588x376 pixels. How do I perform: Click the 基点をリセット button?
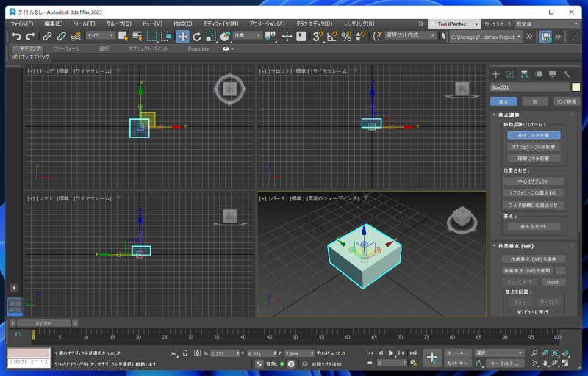point(534,226)
